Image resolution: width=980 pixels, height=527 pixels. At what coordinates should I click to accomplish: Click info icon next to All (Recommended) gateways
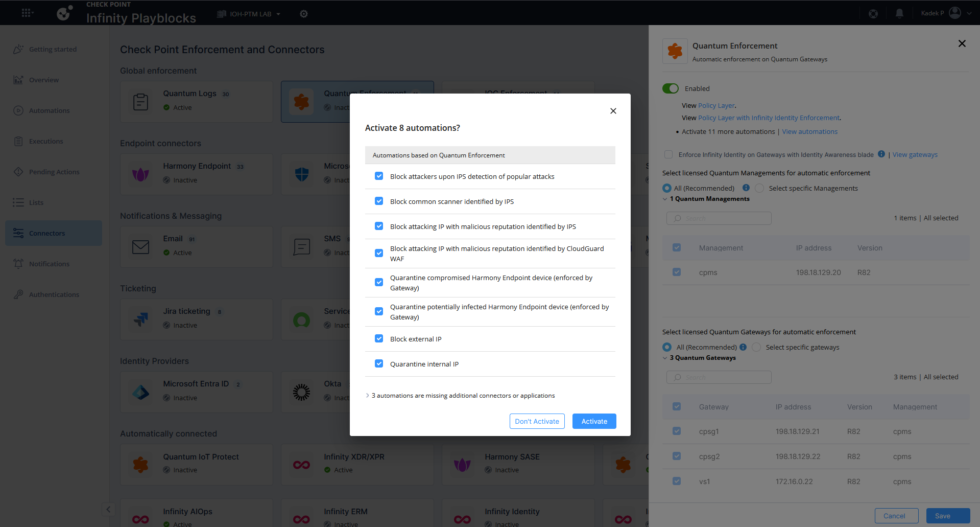pos(743,347)
